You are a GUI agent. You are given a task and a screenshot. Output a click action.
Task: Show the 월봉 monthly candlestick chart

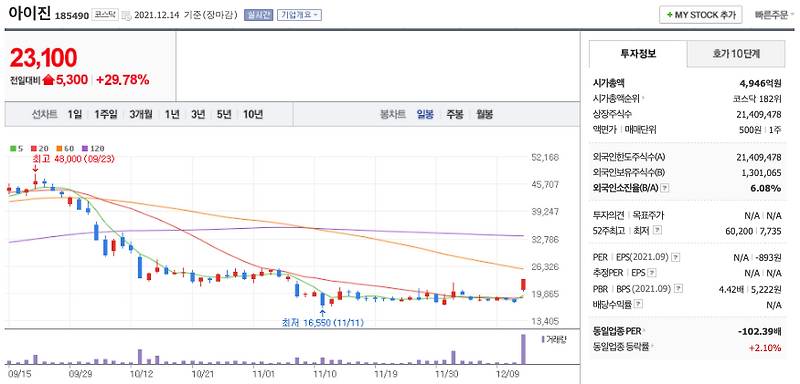(485, 114)
